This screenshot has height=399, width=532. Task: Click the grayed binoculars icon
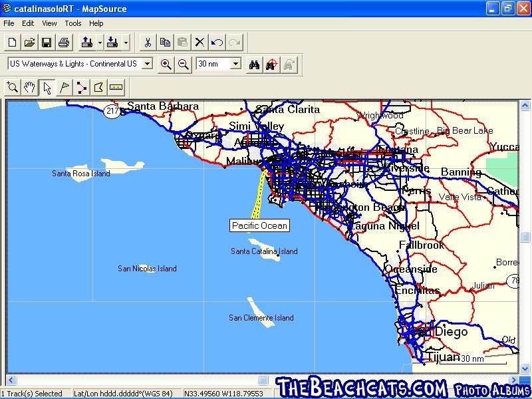click(289, 64)
